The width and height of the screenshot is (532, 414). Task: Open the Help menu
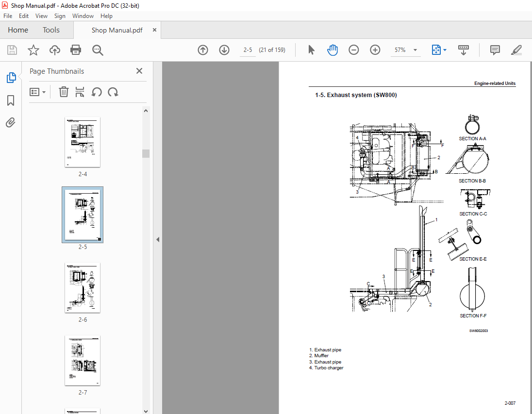[x=106, y=16]
